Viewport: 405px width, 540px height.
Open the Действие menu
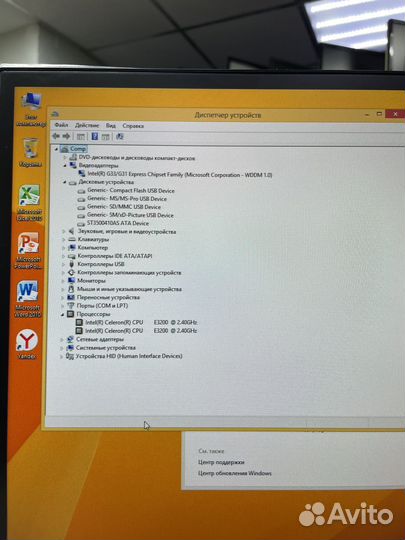click(x=87, y=126)
